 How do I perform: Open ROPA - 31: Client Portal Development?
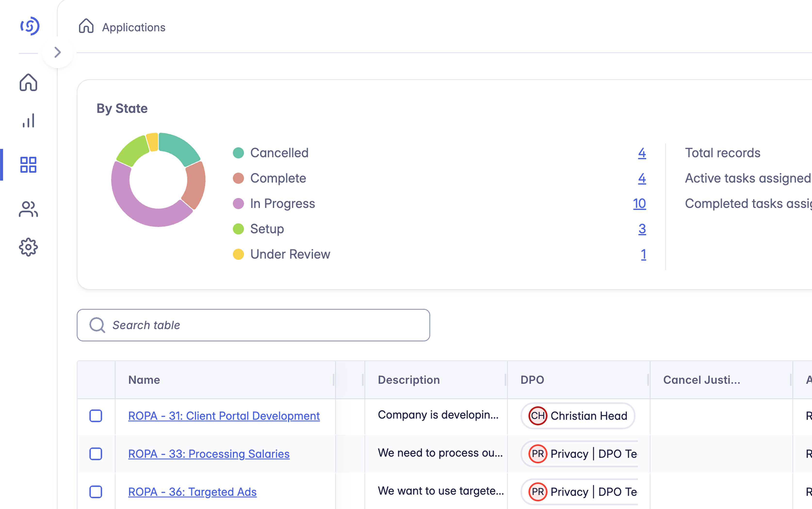223,416
